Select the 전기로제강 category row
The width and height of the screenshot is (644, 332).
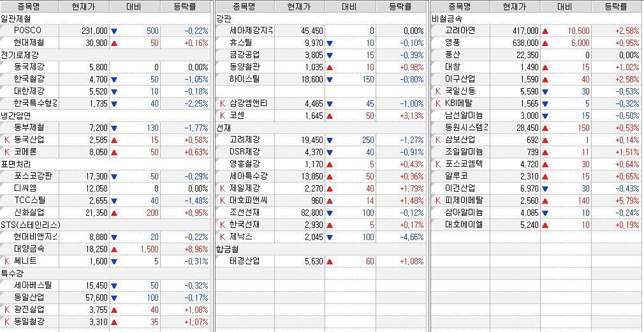pos(105,55)
